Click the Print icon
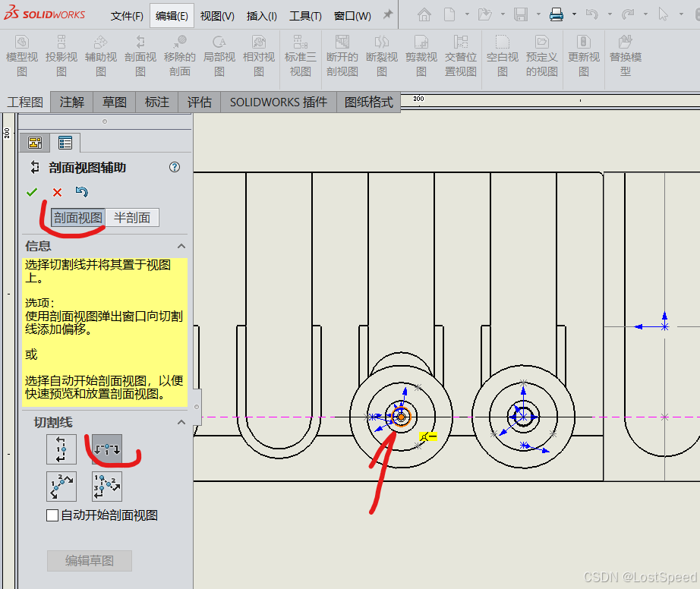 [x=557, y=14]
